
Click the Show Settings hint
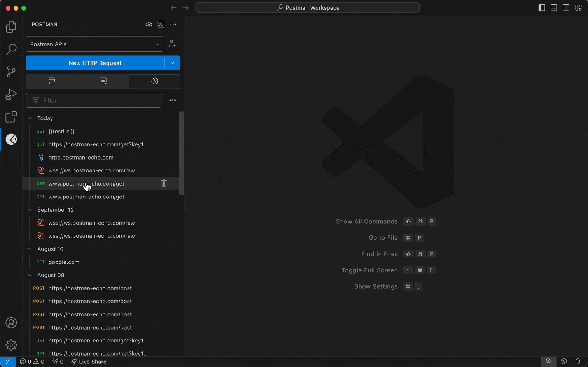tap(376, 286)
